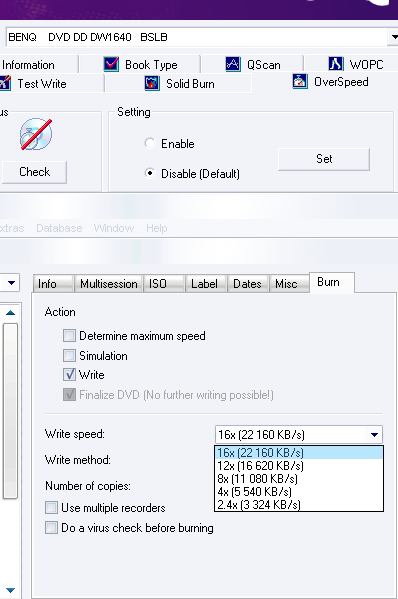
Task: Click the Check button
Action: click(34, 172)
